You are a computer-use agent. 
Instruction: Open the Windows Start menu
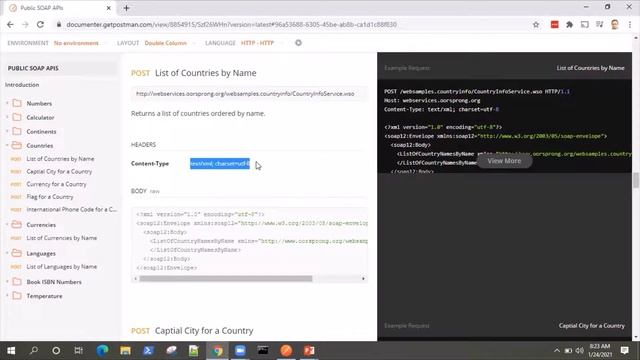point(11,351)
